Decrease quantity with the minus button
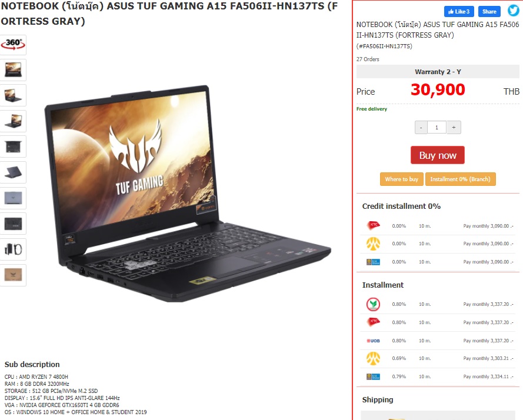This screenshot has height=420, width=523. click(421, 128)
